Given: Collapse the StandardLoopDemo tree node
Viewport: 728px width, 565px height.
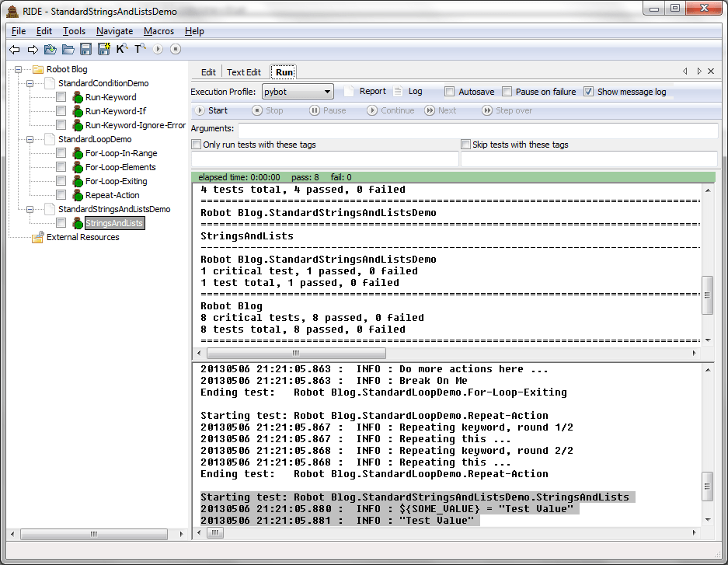Looking at the screenshot, I should pos(30,139).
